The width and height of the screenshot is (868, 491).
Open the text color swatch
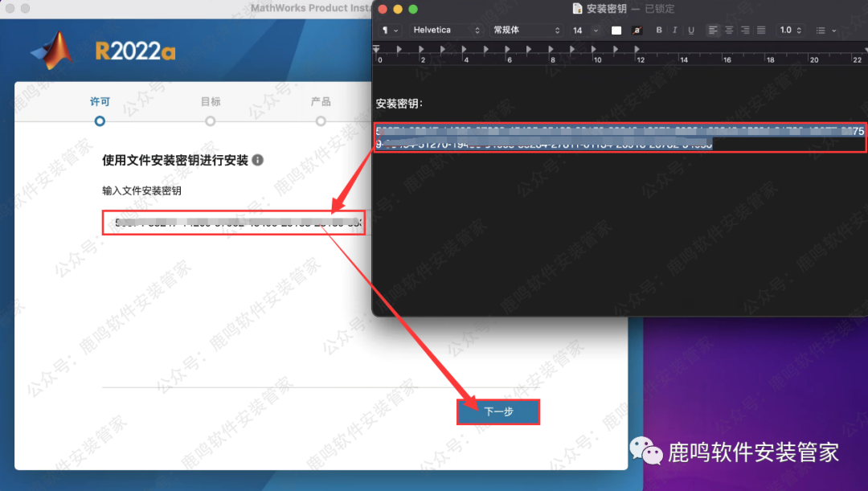tap(616, 31)
